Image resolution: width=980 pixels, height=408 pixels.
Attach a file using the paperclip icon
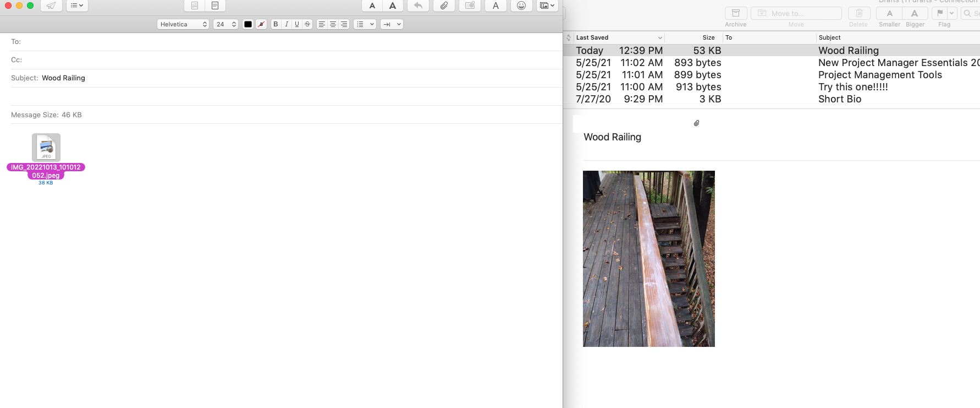coord(444,6)
